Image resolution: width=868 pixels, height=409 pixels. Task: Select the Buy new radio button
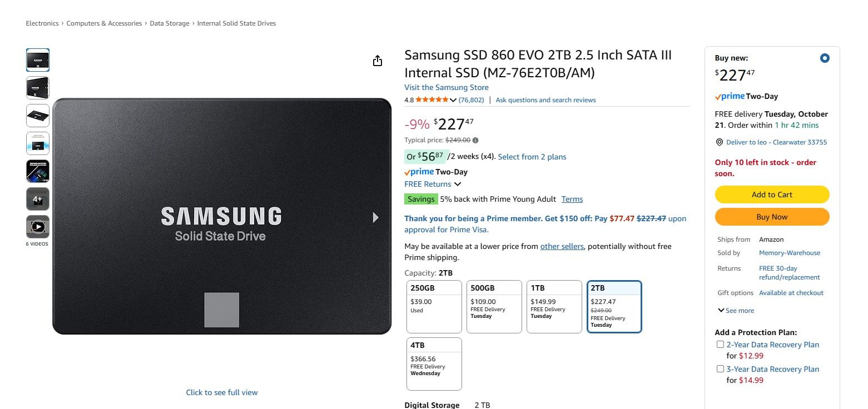point(825,58)
